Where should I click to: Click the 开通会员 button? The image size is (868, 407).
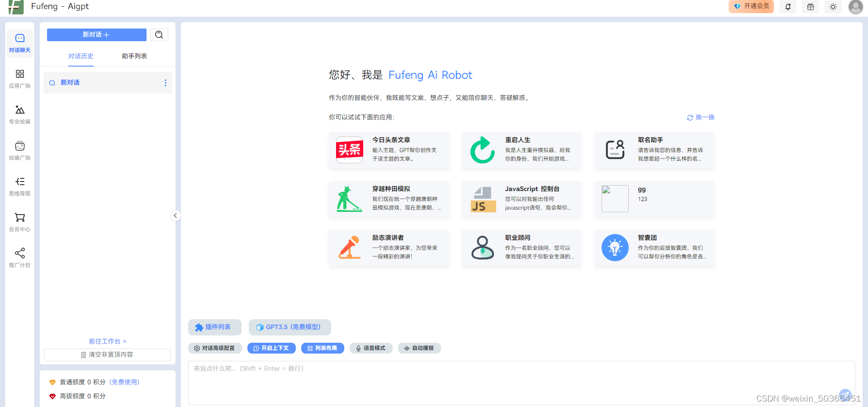tap(751, 6)
